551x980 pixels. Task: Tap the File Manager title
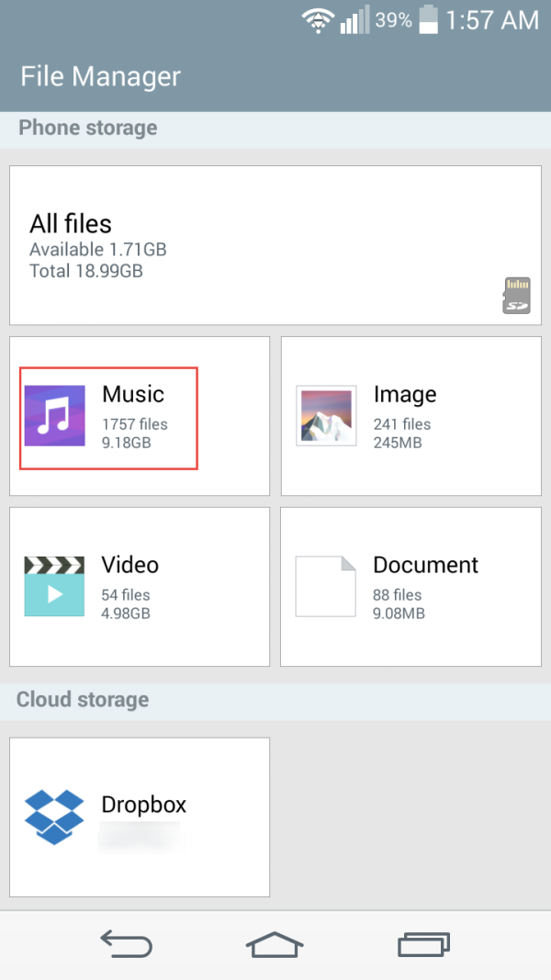[x=101, y=76]
